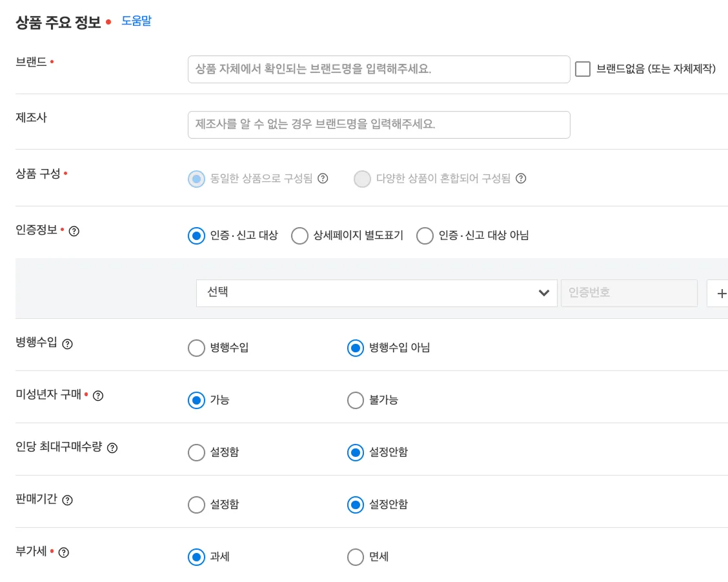
Task: Select 면세 for 부가세
Action: [356, 557]
